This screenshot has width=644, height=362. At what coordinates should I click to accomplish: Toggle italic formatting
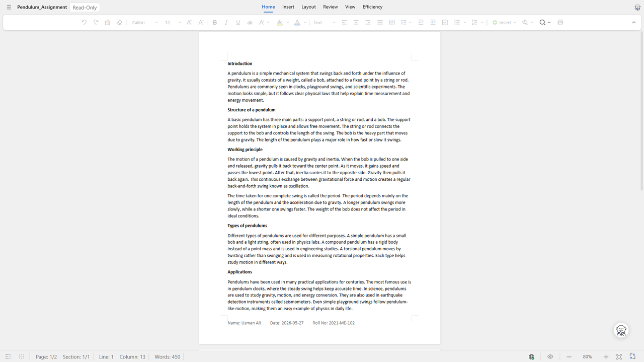(x=226, y=23)
